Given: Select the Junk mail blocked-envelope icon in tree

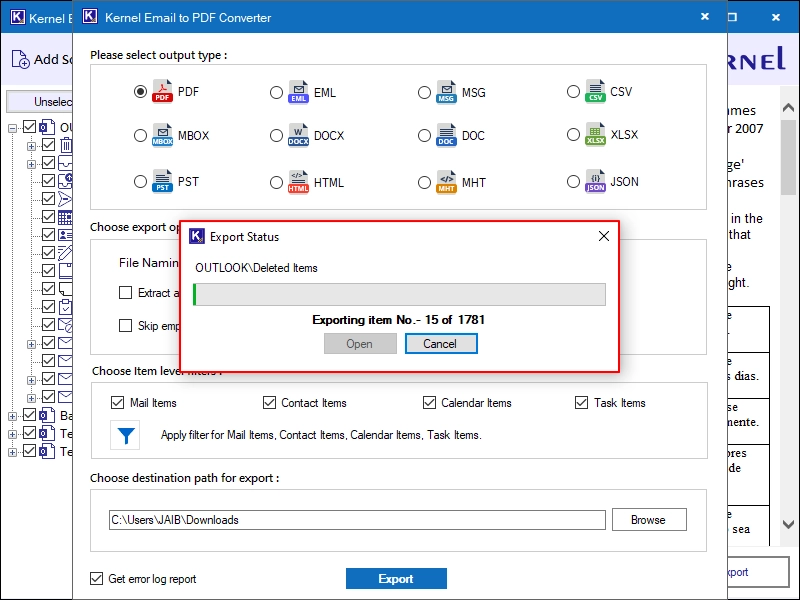Looking at the screenshot, I should pos(65,325).
